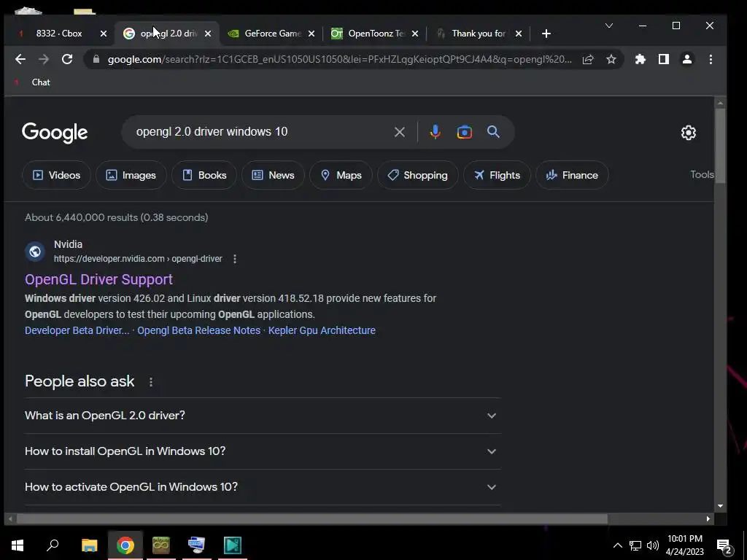Clear the Google search box text
The width and height of the screenshot is (747, 560).
tap(400, 132)
